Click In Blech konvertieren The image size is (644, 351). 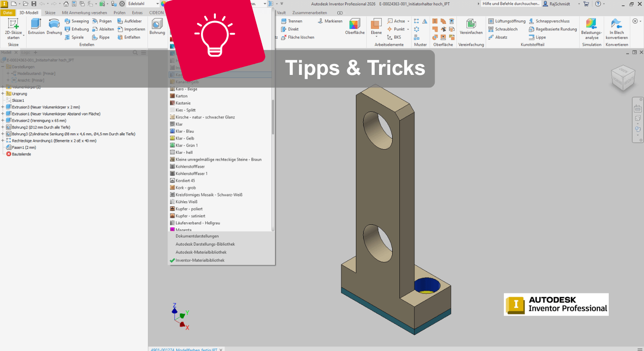pos(617,29)
